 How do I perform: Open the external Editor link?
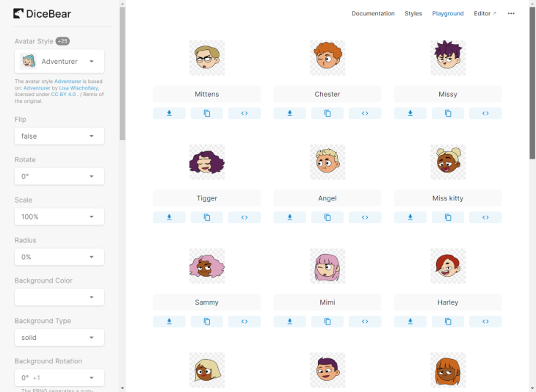tap(485, 13)
